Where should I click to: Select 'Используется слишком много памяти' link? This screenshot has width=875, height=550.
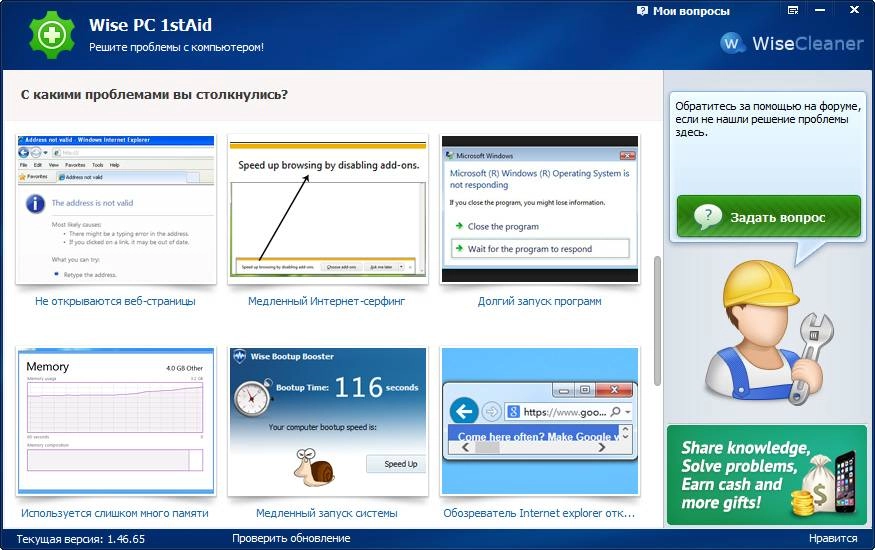point(115,513)
